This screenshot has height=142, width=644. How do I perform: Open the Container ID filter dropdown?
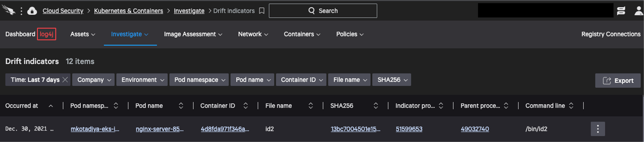coord(301,80)
